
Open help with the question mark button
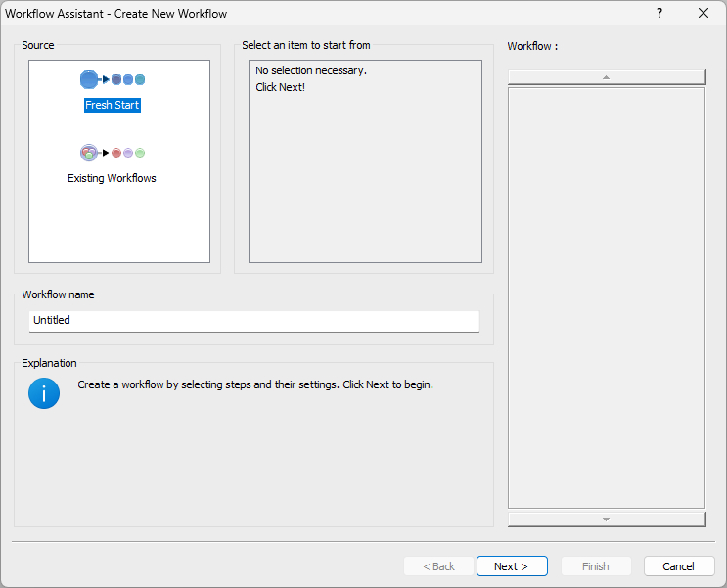659,13
